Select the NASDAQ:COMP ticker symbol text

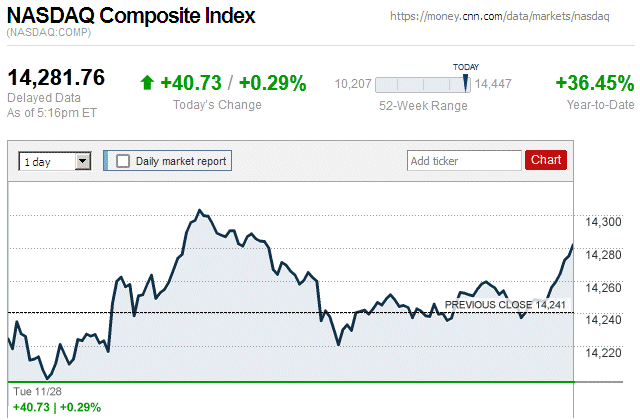[x=49, y=34]
